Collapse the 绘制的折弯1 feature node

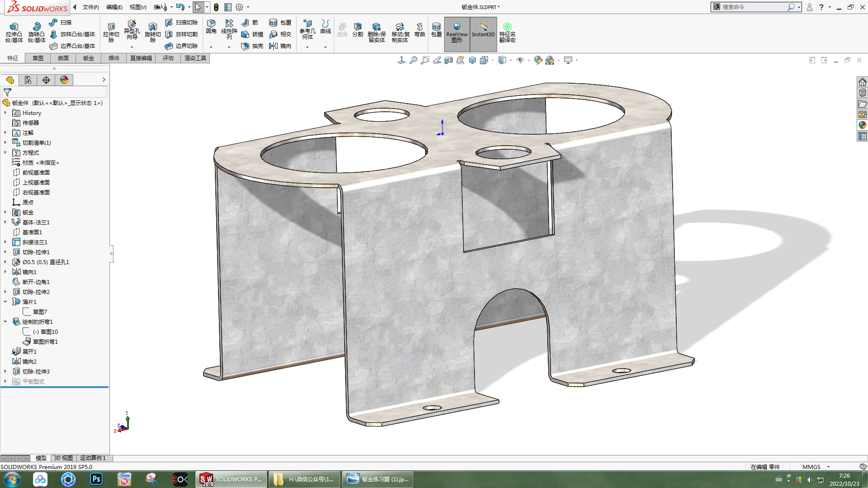click(5, 322)
